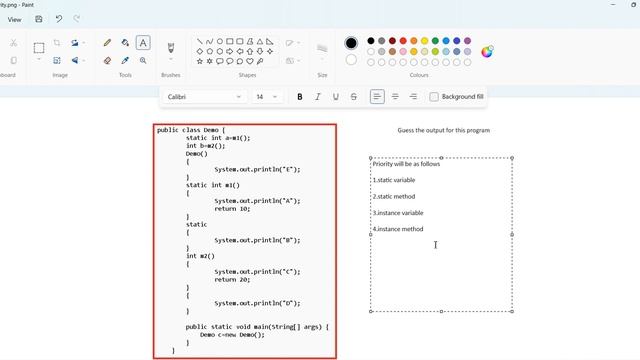Select the Eraser tool
640x360 pixels.
click(x=107, y=60)
